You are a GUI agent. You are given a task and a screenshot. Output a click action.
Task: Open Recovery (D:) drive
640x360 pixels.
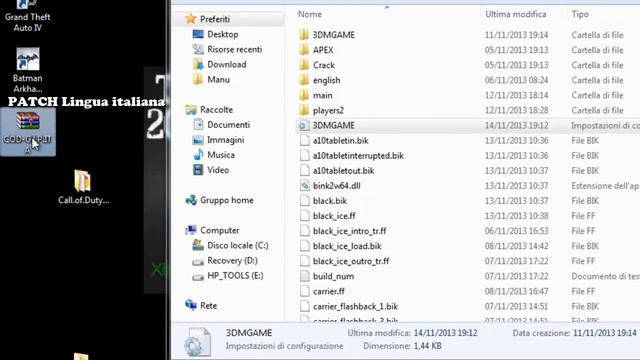point(232,261)
